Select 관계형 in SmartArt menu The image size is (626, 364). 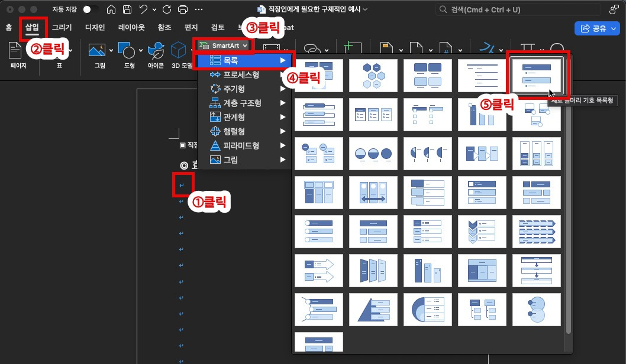(x=244, y=117)
